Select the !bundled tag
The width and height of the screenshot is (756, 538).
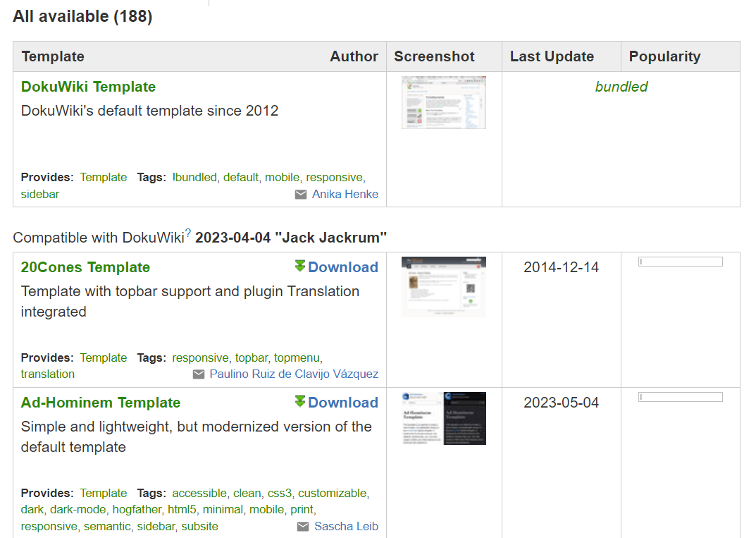click(194, 178)
